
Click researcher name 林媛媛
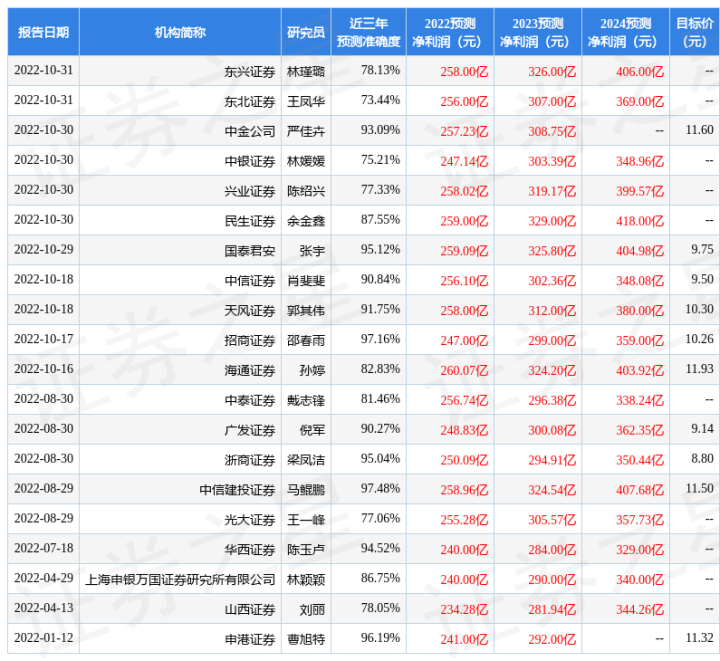coord(306,161)
